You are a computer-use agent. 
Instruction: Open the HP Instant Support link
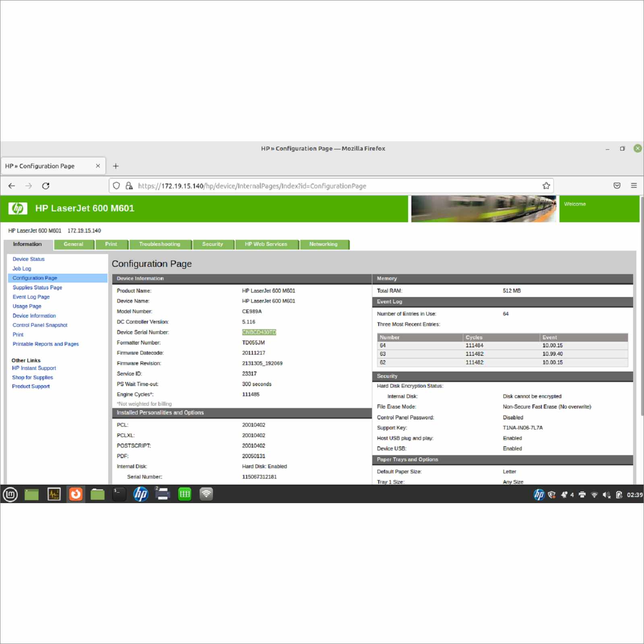[34, 368]
